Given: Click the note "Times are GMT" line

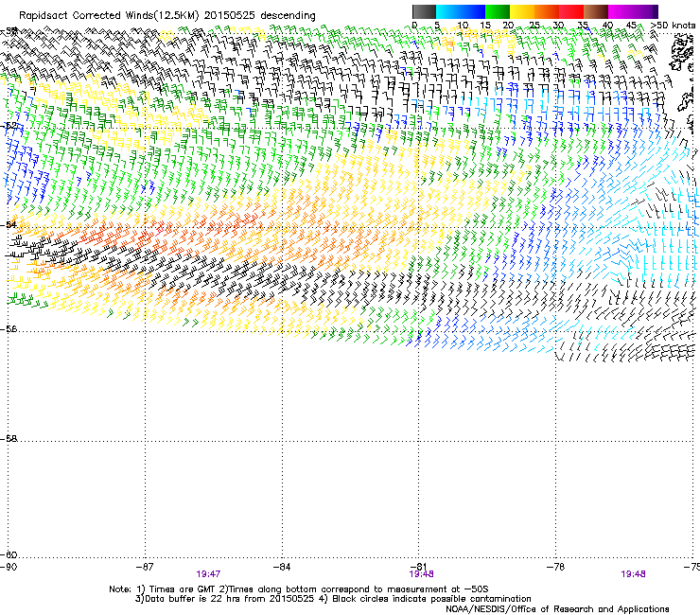Looking at the screenshot, I should [x=299, y=589].
